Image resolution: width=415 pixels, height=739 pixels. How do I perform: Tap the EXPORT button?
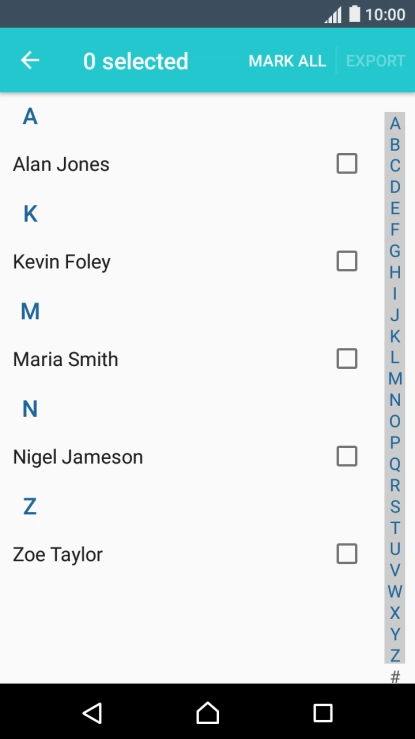pyautogui.click(x=375, y=61)
